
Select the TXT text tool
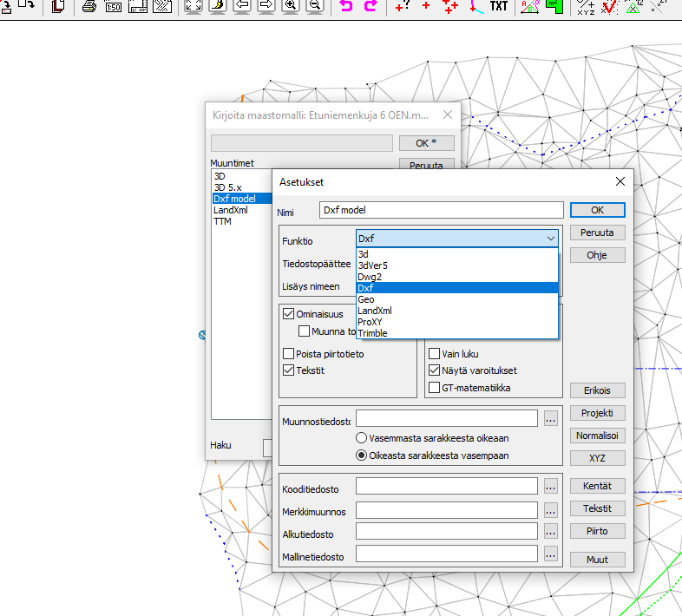click(x=498, y=6)
